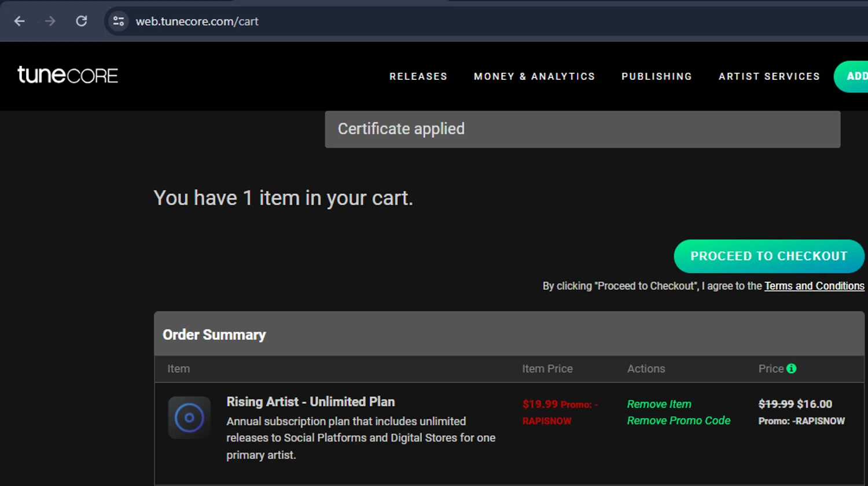Click the TuneCore logo

[x=68, y=75]
